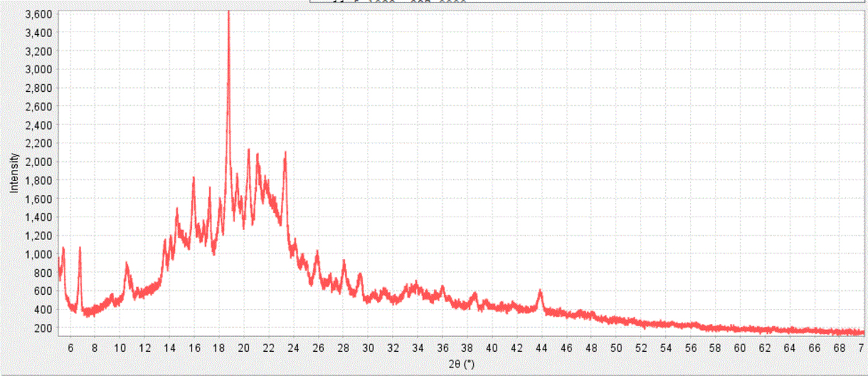
Task: Click the "2θ (°)" x-axis title
Action: coord(460,363)
